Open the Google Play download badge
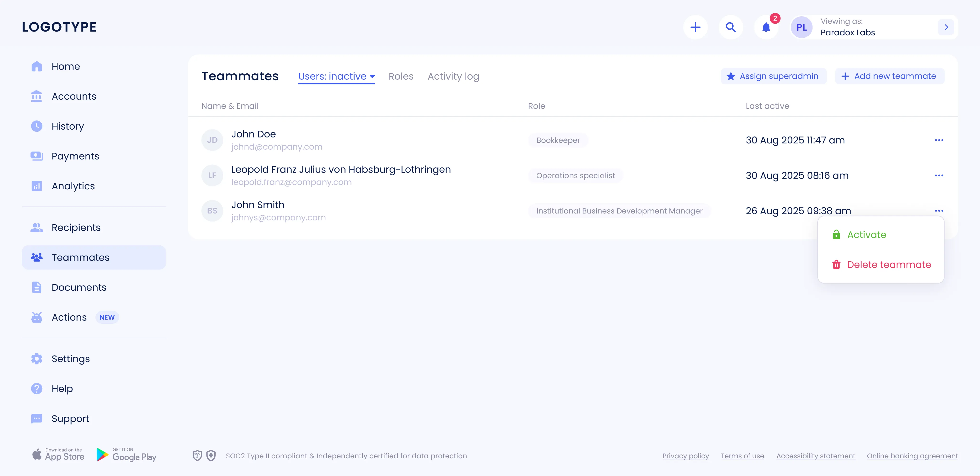 (x=126, y=455)
